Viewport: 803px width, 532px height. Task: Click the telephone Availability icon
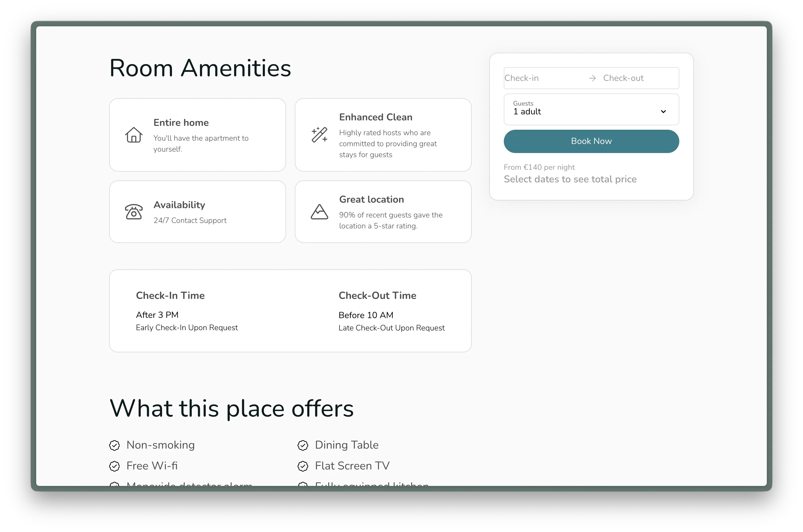point(134,212)
